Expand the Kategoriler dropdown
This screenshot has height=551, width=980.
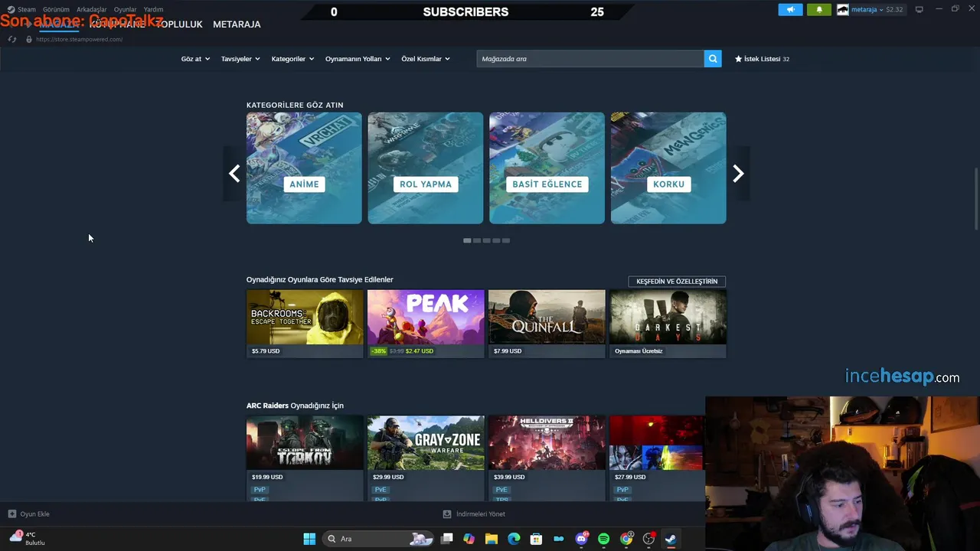pyautogui.click(x=292, y=59)
